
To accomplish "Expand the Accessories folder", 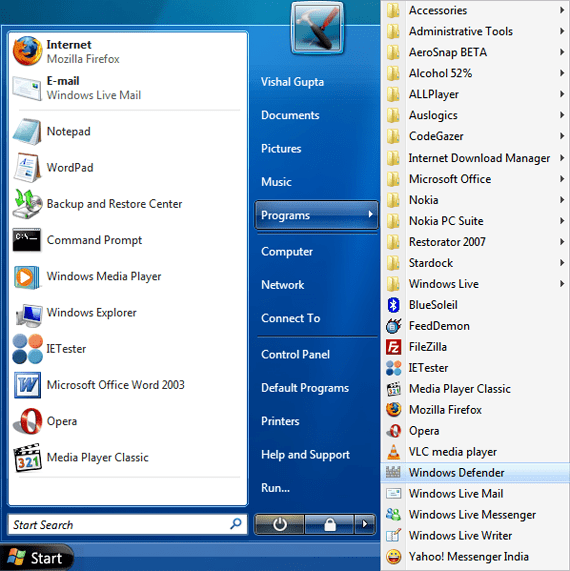I will point(475,10).
